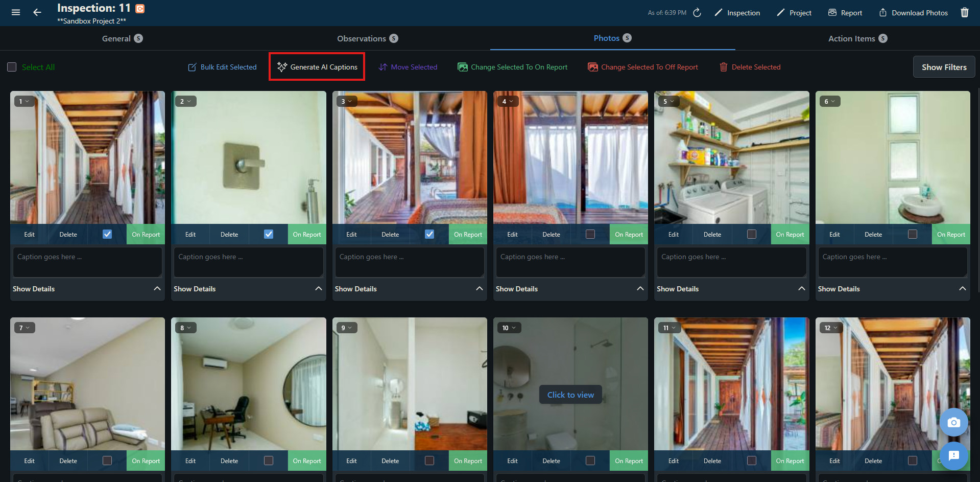Click the page vertical scrollbar
Viewport: 980px width, 482px height.
tap(978, 189)
